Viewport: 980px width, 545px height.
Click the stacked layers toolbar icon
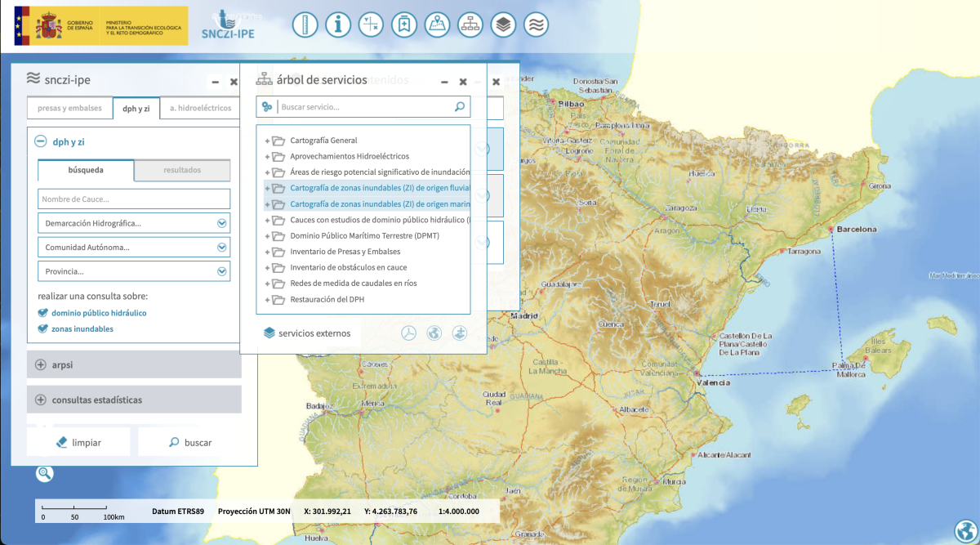pos(503,25)
